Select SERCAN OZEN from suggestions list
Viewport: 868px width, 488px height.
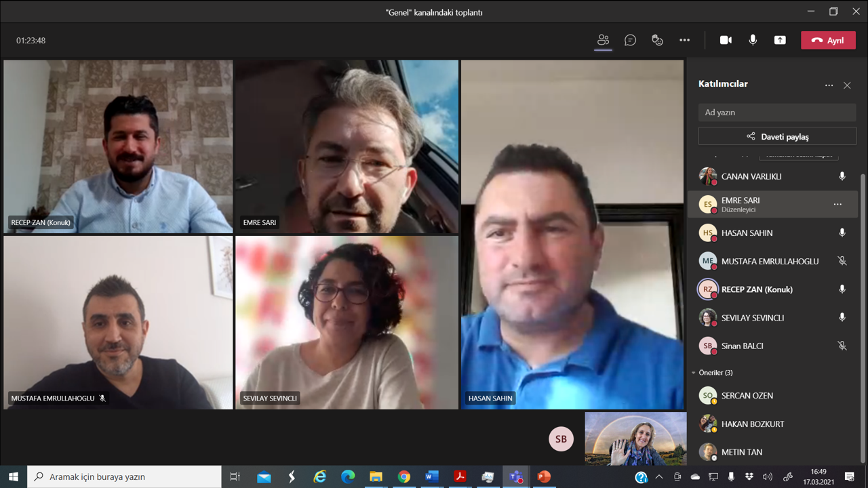(747, 396)
